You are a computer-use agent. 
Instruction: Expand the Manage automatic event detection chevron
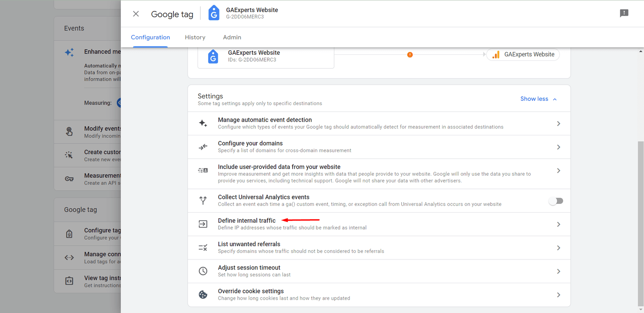[558, 124]
